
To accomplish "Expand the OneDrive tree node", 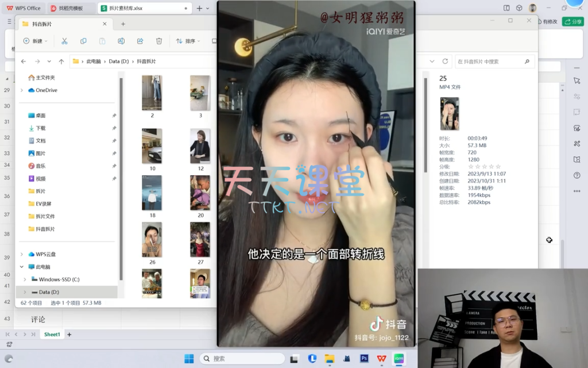I will [22, 90].
